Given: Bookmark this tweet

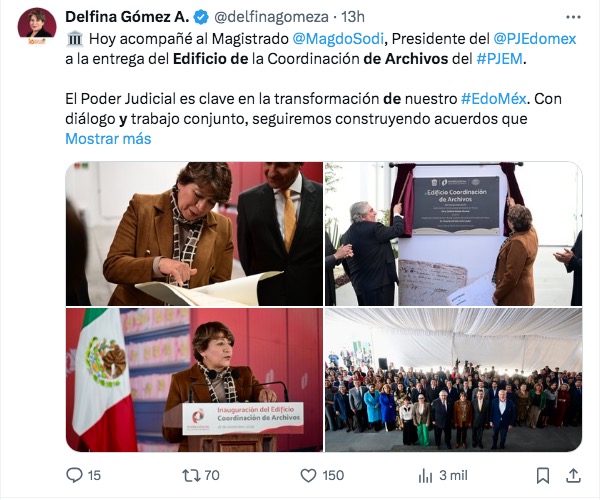Looking at the screenshot, I should pos(542,476).
